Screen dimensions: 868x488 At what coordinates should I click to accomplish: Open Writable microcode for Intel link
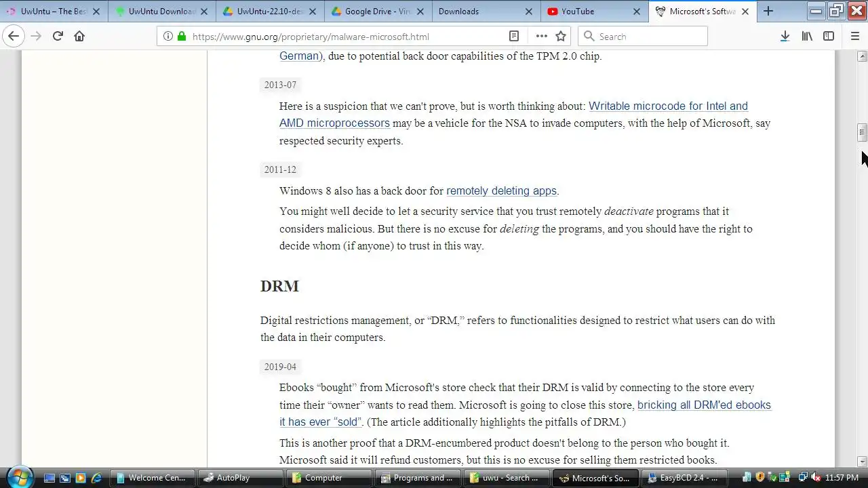pyautogui.click(x=668, y=106)
